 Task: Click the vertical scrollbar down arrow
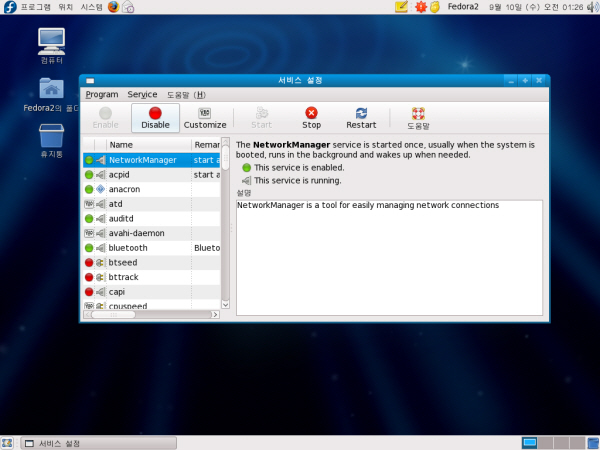point(225,305)
